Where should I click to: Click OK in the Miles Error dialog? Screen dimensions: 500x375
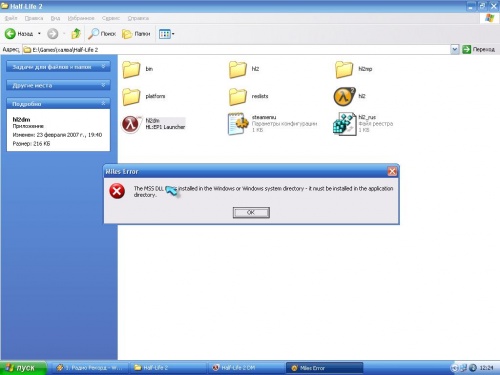pyautogui.click(x=251, y=212)
